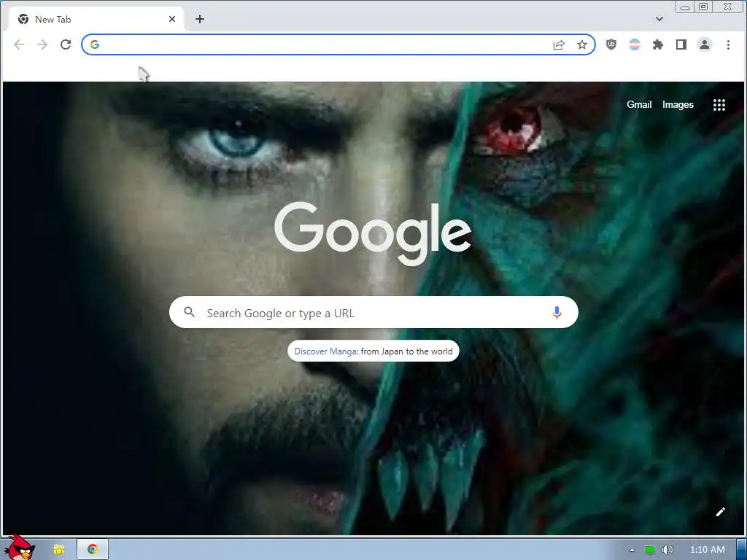Screen dimensions: 747x560
Task: Click the Google logo
Action: [373, 233]
